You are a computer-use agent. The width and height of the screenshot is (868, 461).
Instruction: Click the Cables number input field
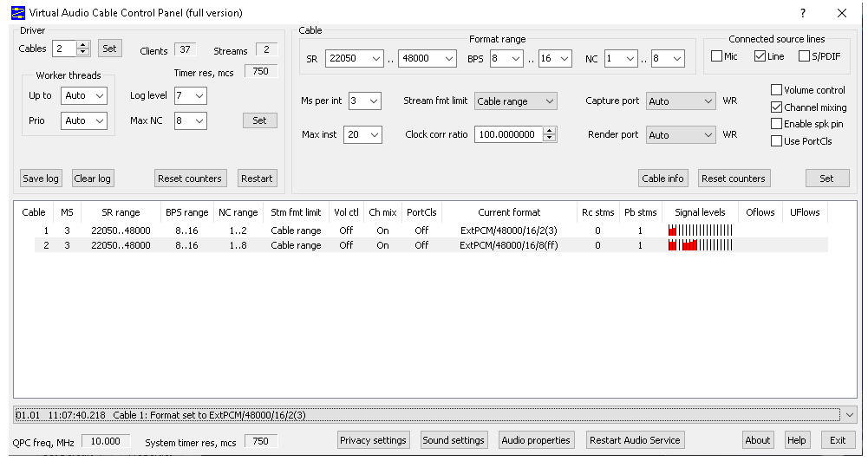point(64,49)
